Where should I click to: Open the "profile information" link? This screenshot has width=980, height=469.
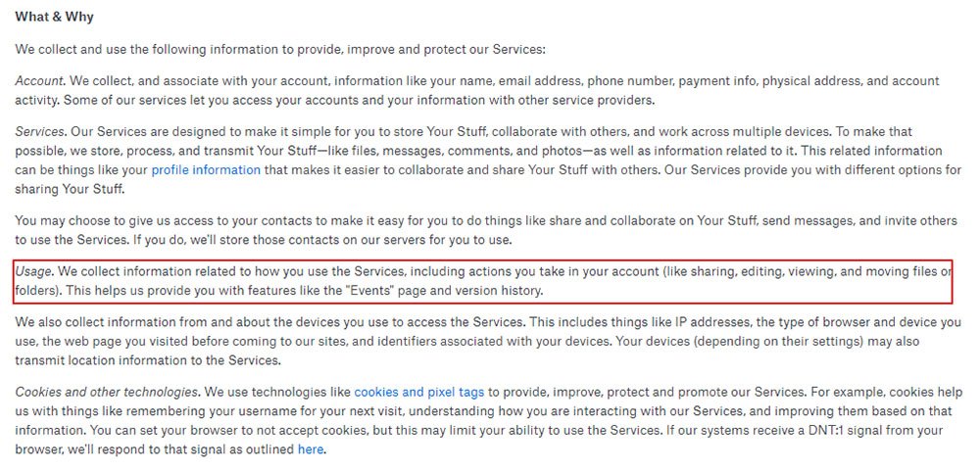tap(206, 169)
